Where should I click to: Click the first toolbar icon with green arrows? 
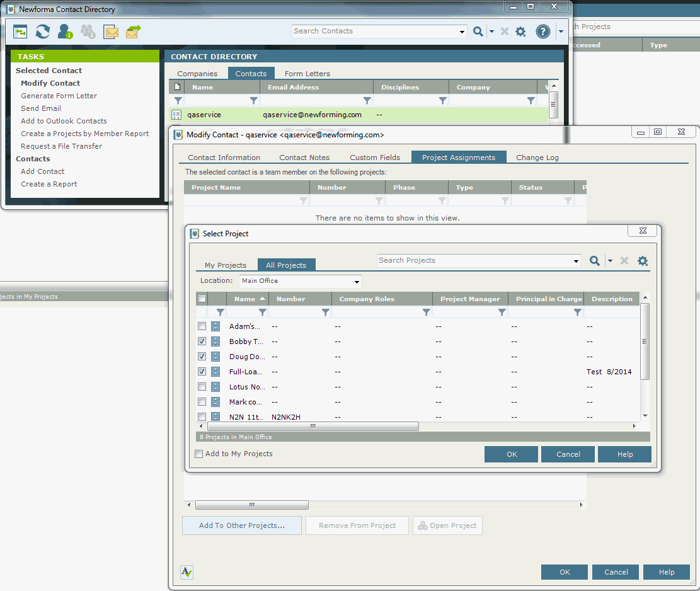(x=20, y=32)
